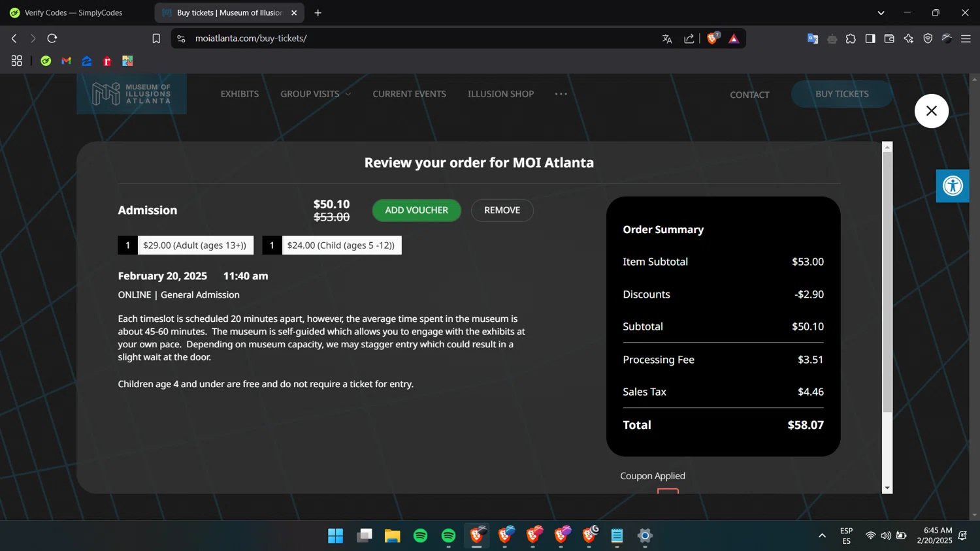Open the blue bookmark icon after Gmail
The height and width of the screenshot is (551, 980).
click(x=87, y=61)
